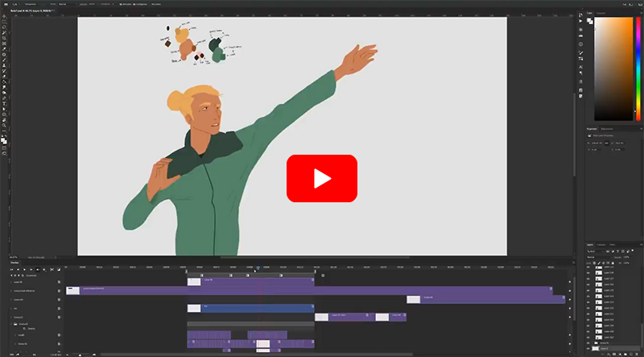Select the Eraser tool
Image resolution: width=644 pixels, height=357 pixels.
4,76
